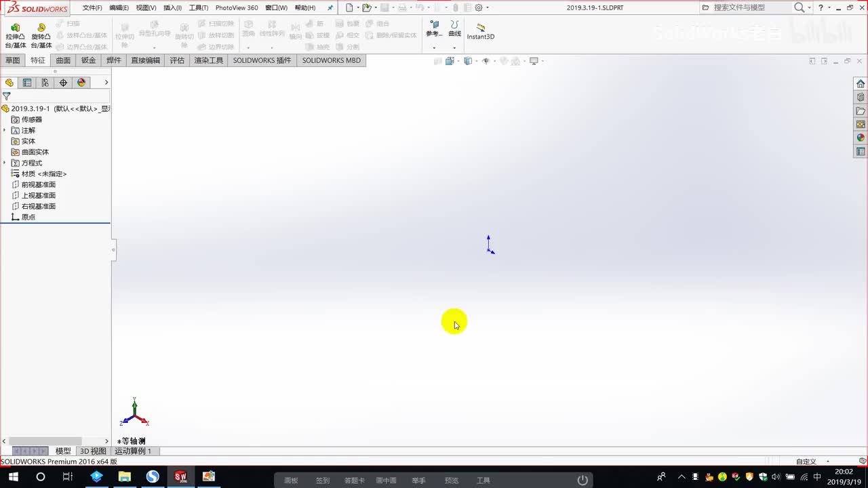868x488 pixels.
Task: Expand the 方程式 tree node
Action: click(5, 163)
